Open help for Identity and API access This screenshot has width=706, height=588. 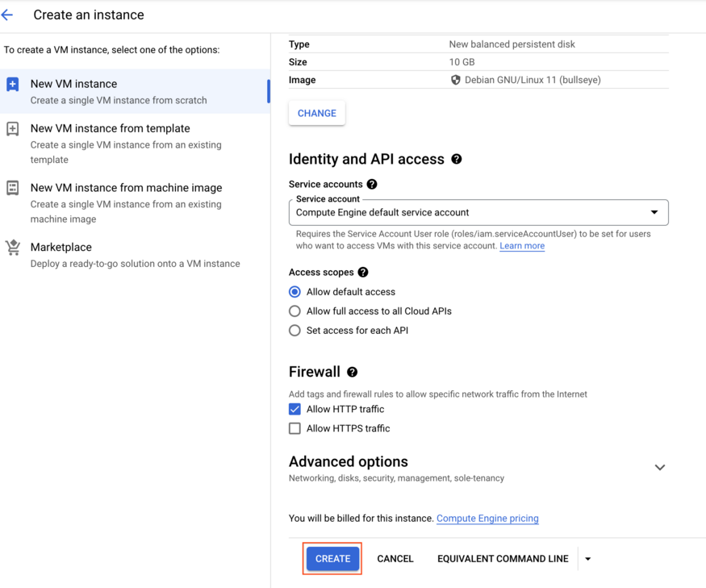(x=457, y=159)
